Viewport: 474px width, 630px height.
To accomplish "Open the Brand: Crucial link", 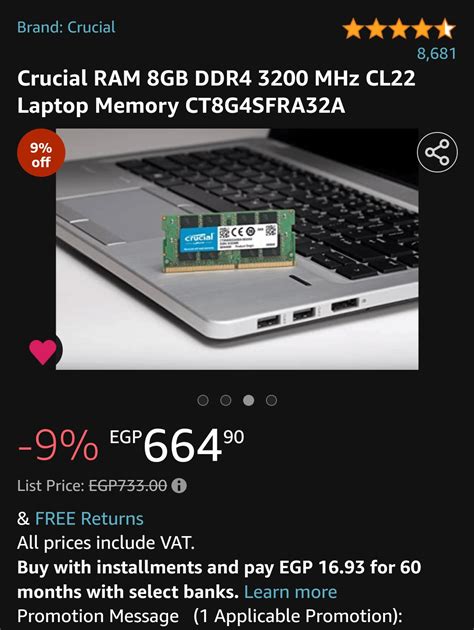I will 66,27.
